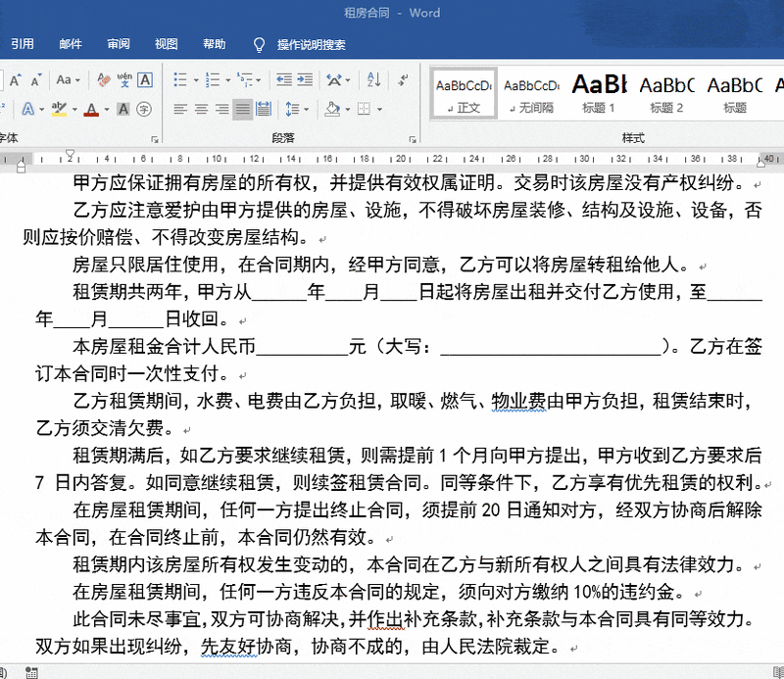Viewport: 784px width, 679px height.
Task: Toggle Character Shading (gray A) button
Action: click(x=124, y=109)
